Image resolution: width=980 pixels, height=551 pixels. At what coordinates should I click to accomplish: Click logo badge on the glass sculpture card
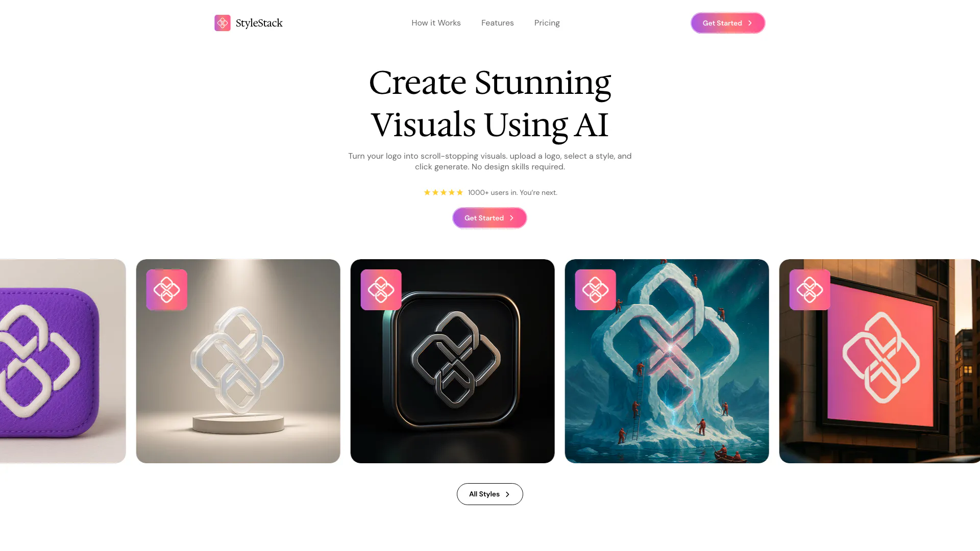pos(167,290)
